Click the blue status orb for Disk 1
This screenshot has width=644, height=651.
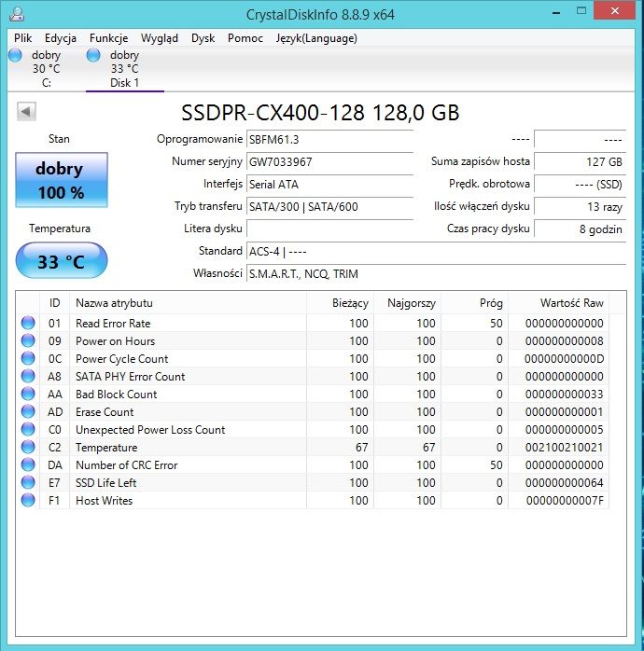coord(93,55)
